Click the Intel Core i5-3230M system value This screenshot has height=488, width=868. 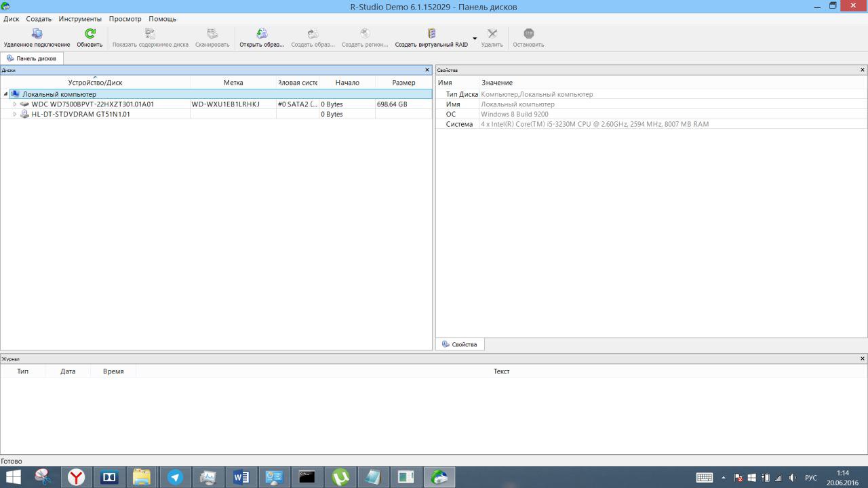click(x=595, y=125)
